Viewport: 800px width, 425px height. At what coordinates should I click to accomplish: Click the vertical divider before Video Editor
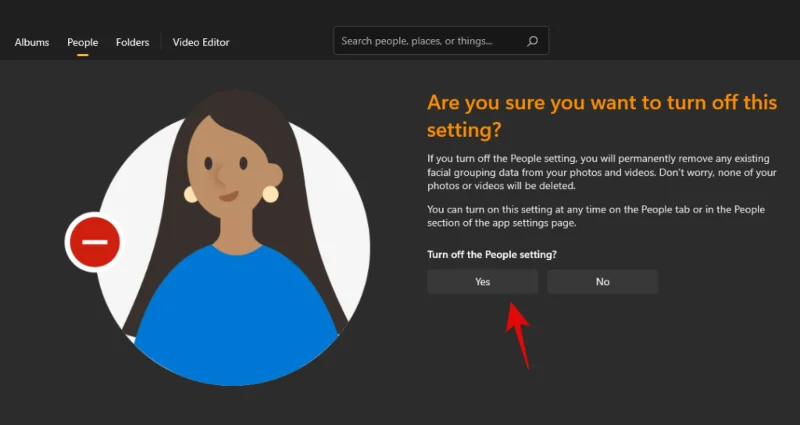pyautogui.click(x=161, y=42)
